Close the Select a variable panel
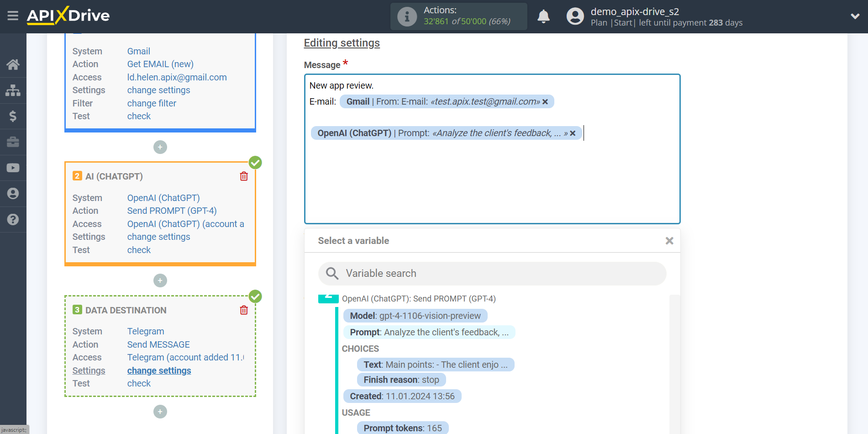This screenshot has width=868, height=434. [669, 241]
